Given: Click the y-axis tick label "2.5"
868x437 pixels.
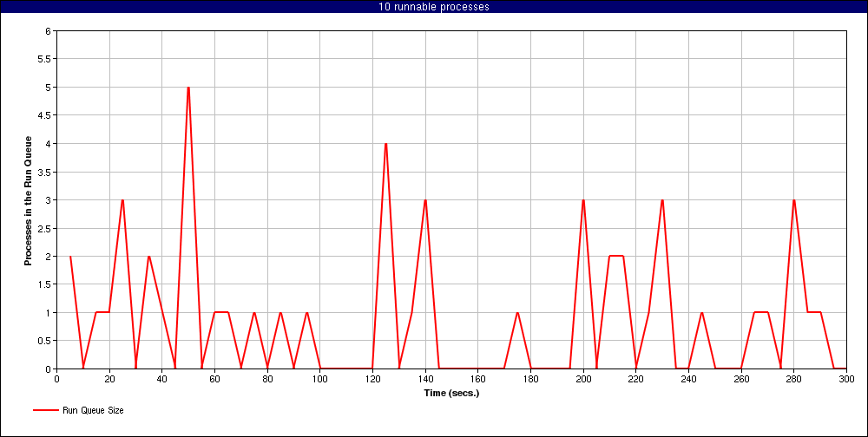Looking at the screenshot, I should [x=45, y=228].
